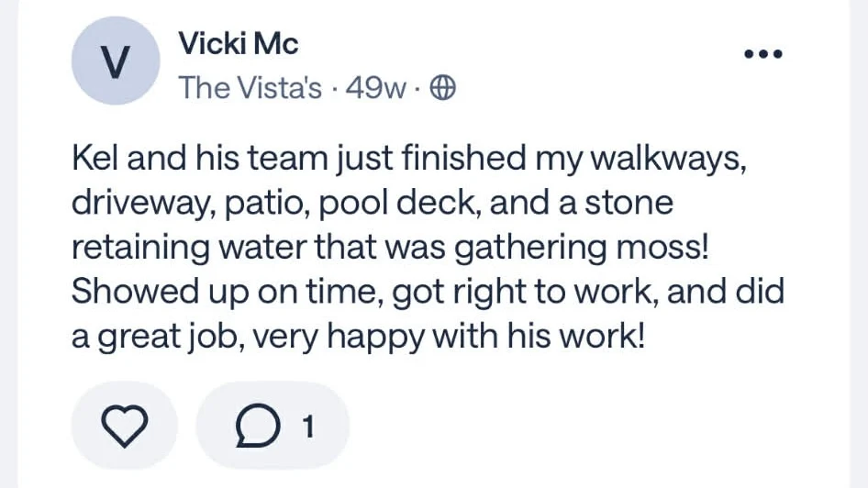Click the word "Kel" in the post
Viewport: 868px width, 488px height.
click(95, 159)
